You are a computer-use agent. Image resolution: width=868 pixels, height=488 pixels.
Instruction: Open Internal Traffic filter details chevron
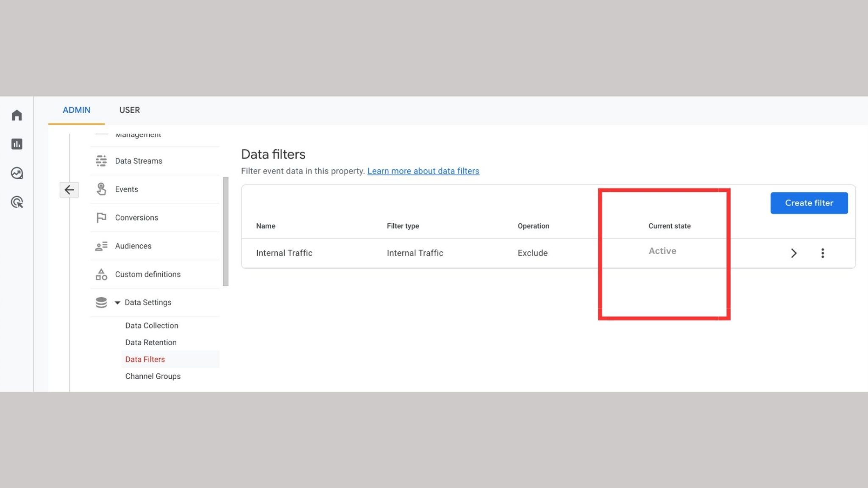793,253
